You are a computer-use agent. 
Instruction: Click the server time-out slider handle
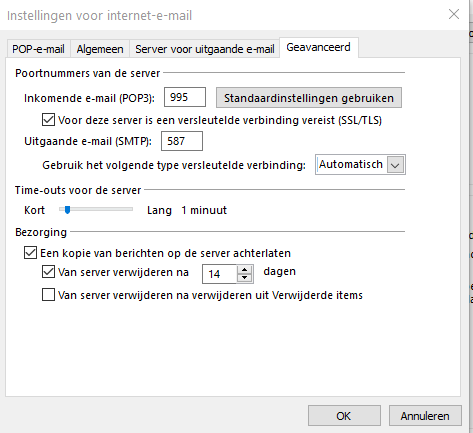(67, 210)
